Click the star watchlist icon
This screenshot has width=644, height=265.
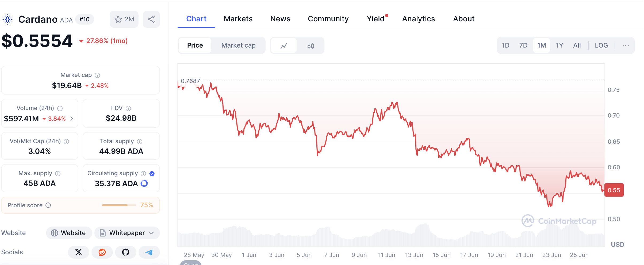[x=118, y=19]
